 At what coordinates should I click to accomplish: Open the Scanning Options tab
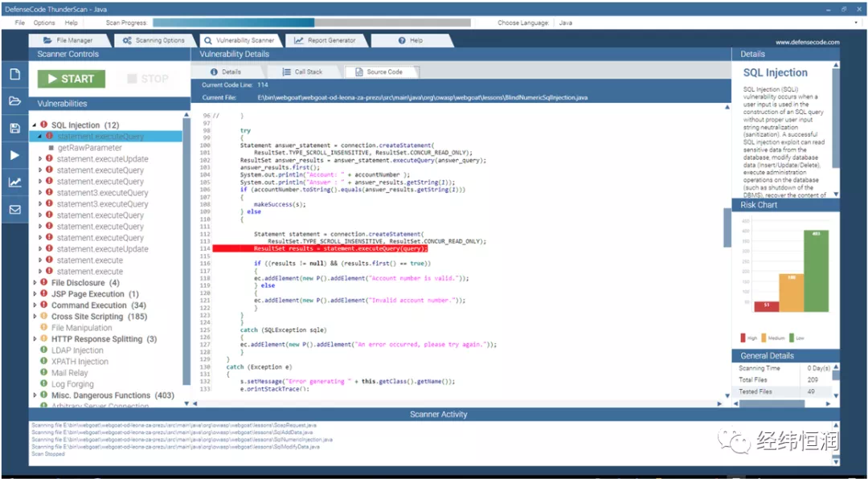[x=154, y=40]
